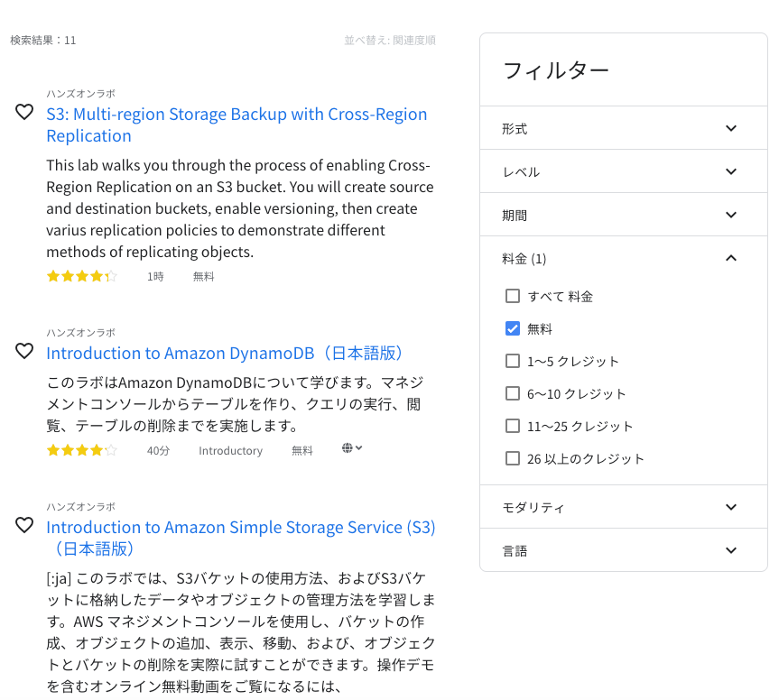Expand the 形式 filter section
Image resolution: width=779 pixels, height=700 pixels.
(x=624, y=128)
